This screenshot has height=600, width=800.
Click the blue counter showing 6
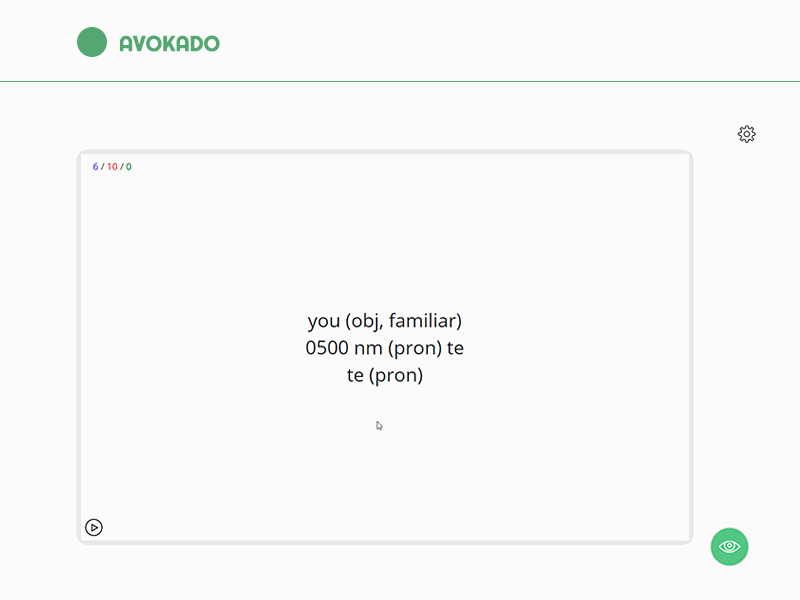(96, 167)
